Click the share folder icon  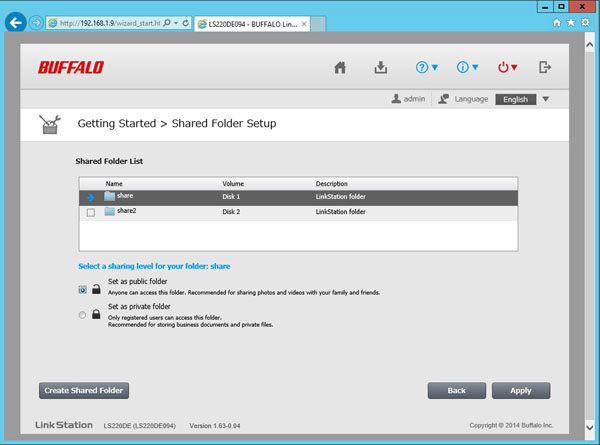109,196
